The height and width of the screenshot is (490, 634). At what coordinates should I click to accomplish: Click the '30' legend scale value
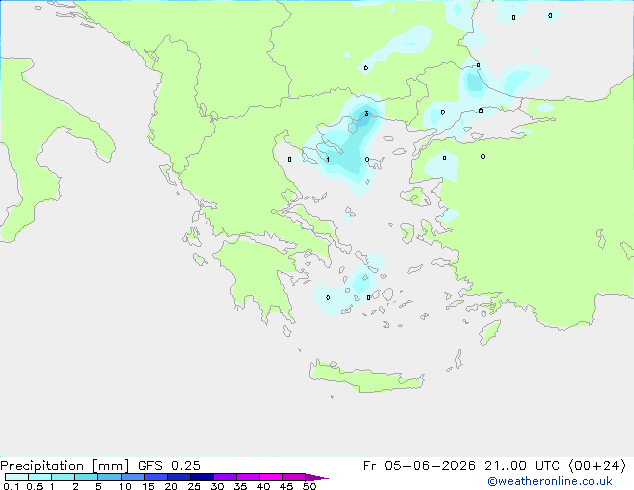217,486
